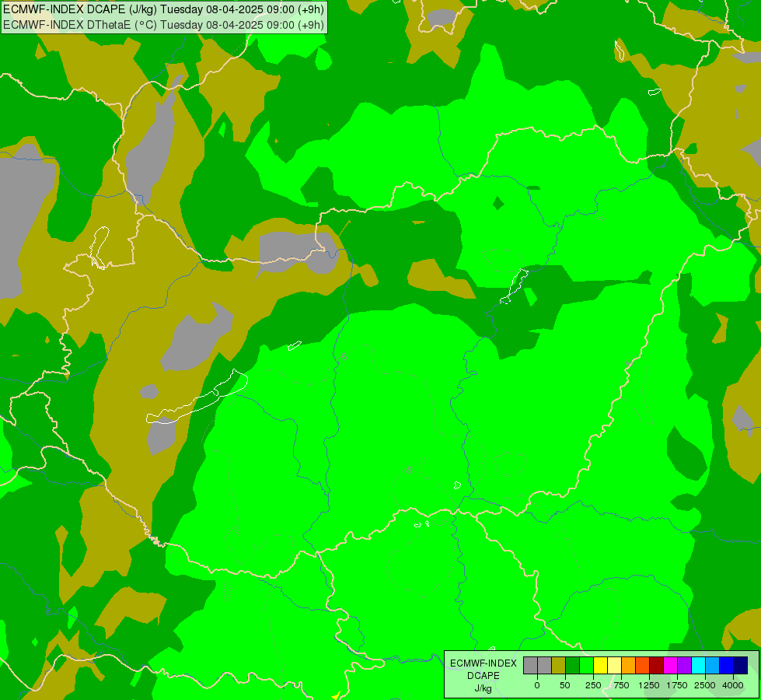This screenshot has height=700, width=761.
Task: Click the DCAPE label in the legend
Action: 483,676
